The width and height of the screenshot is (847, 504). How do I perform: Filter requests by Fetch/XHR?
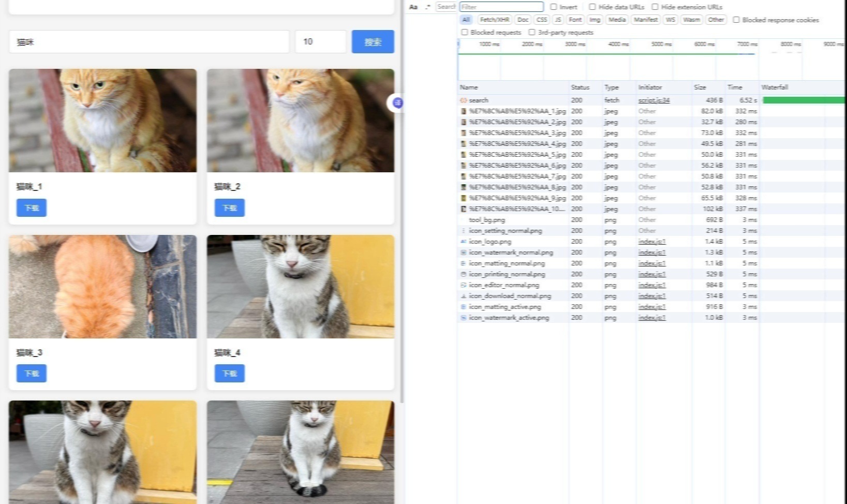pyautogui.click(x=495, y=20)
